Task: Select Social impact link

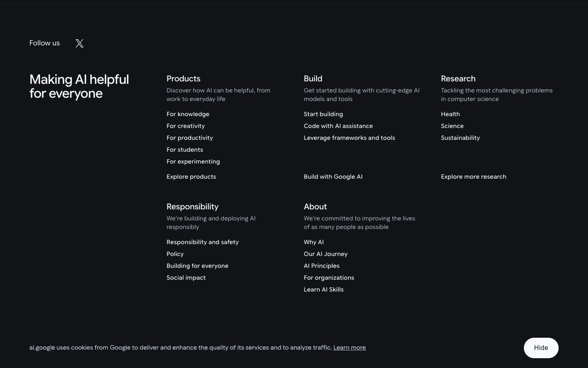Action: (x=186, y=278)
